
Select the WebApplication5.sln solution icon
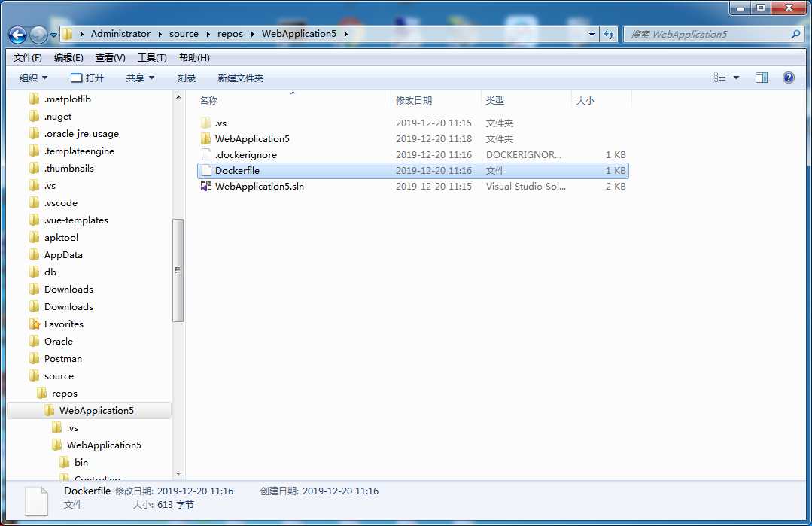coord(206,186)
